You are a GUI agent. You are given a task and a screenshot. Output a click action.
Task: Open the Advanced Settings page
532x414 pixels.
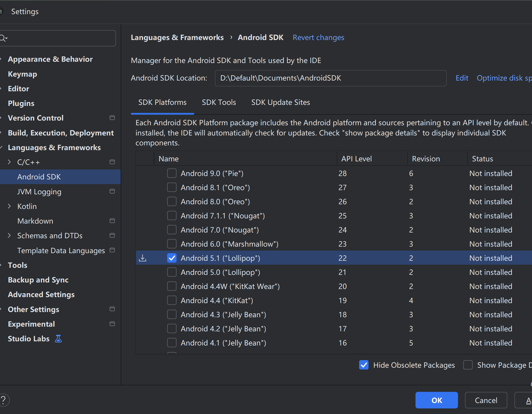(41, 294)
